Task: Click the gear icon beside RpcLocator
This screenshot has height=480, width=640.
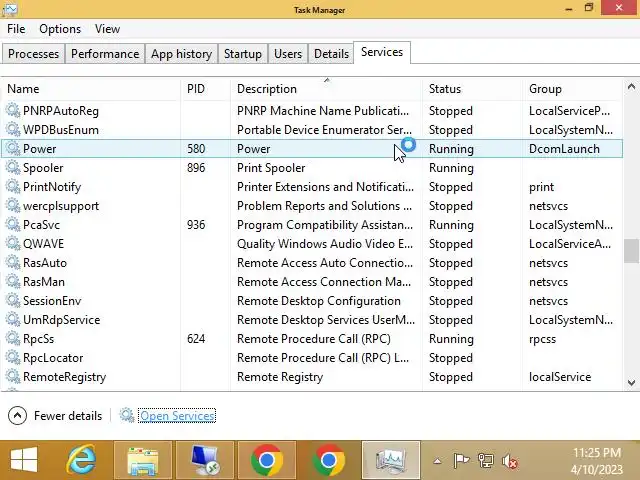Action: tap(13, 358)
